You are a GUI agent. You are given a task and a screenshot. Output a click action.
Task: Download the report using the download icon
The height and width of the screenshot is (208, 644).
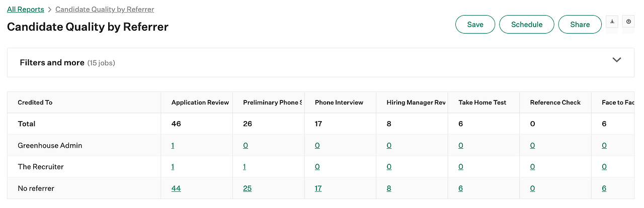tap(612, 22)
